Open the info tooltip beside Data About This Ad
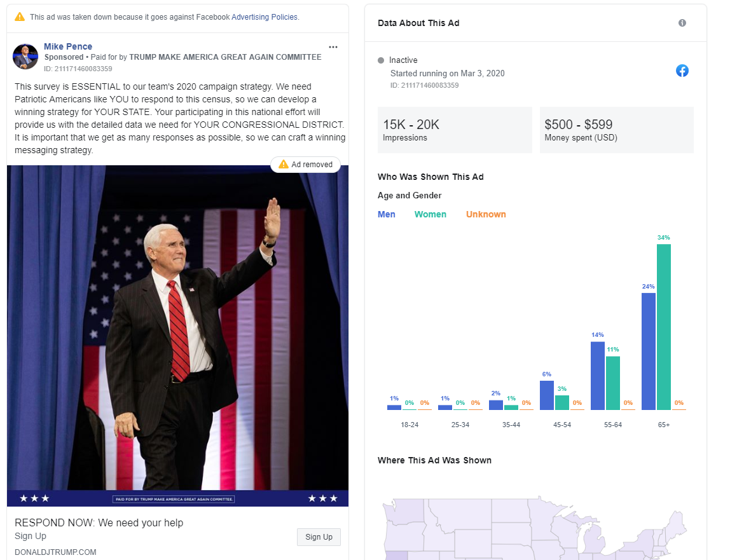Image resolution: width=744 pixels, height=560 pixels. click(682, 22)
